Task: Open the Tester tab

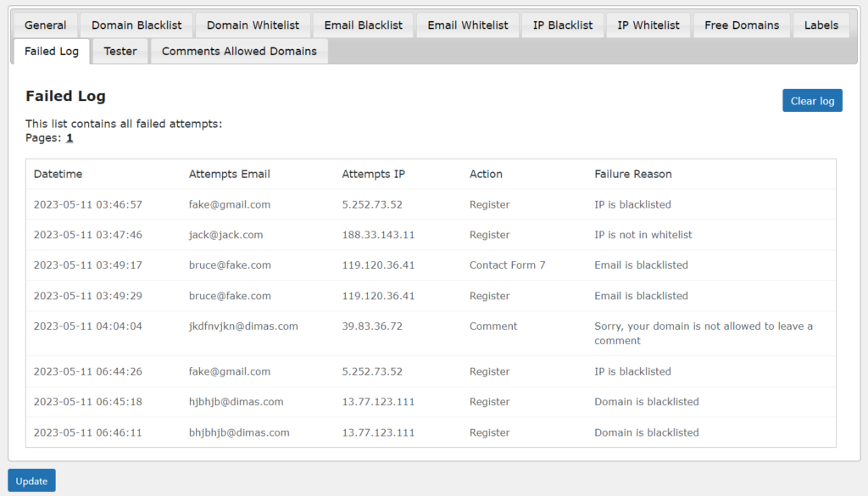Action: (x=120, y=51)
